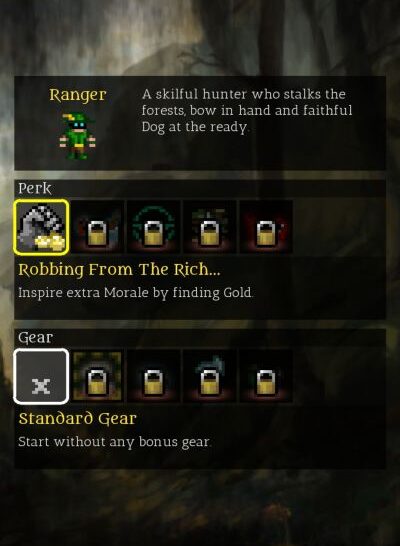This screenshot has height=546, width=400.
Task: Click the Standard Gear title text
Action: click(77, 418)
